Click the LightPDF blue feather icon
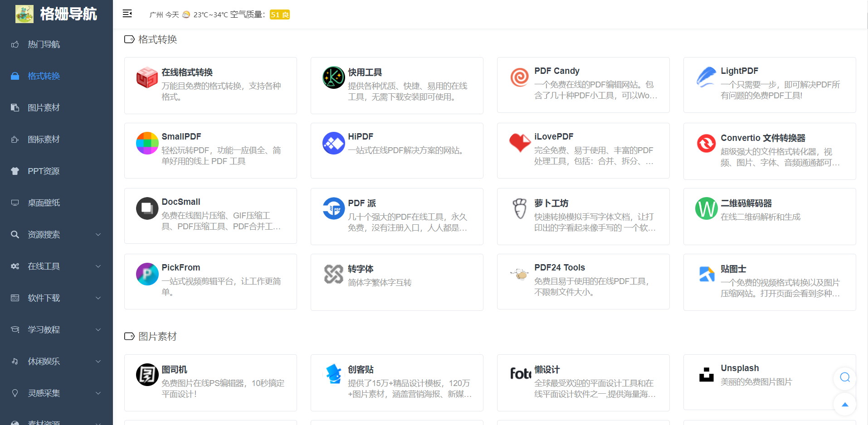 706,77
